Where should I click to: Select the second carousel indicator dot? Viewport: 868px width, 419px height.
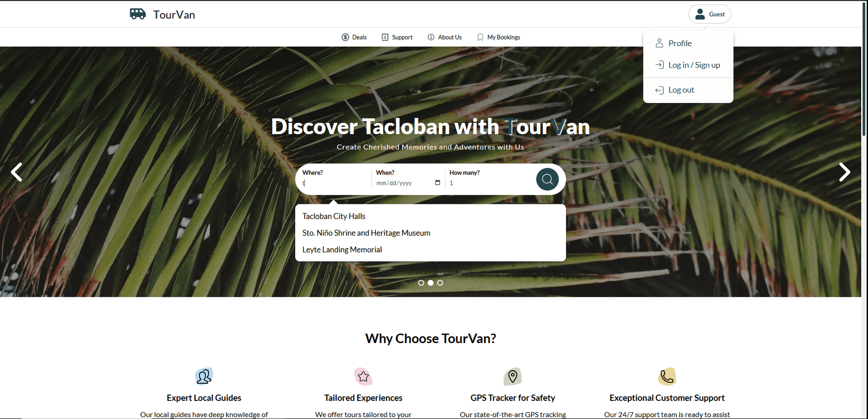(x=430, y=283)
